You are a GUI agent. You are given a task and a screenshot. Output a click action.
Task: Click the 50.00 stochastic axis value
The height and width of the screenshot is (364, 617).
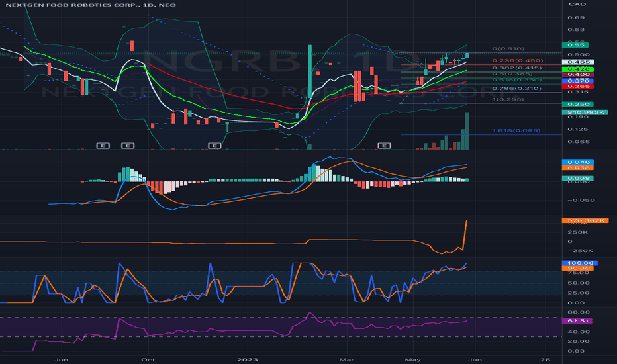tap(579, 283)
